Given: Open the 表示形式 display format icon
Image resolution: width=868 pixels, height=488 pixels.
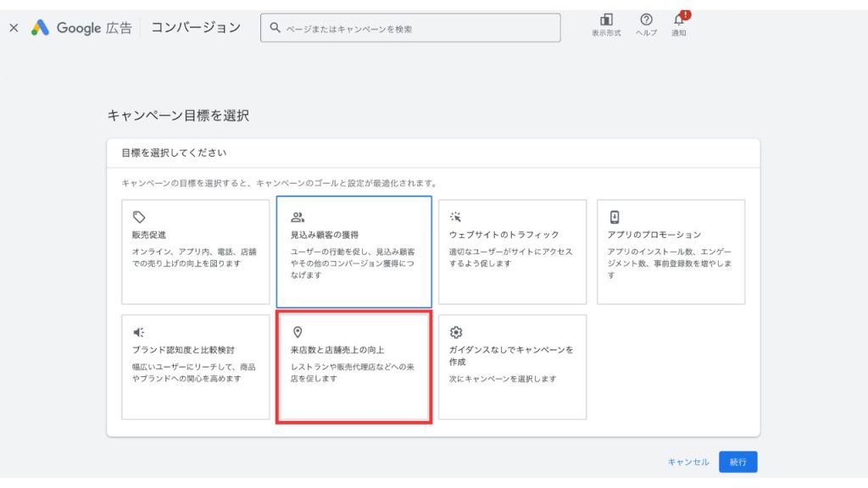Looking at the screenshot, I should point(605,23).
